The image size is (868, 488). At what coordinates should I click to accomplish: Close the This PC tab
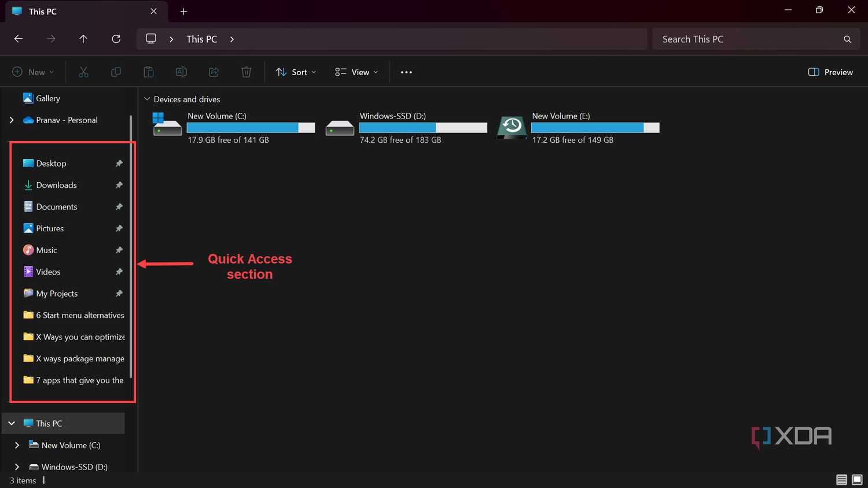pyautogui.click(x=153, y=11)
